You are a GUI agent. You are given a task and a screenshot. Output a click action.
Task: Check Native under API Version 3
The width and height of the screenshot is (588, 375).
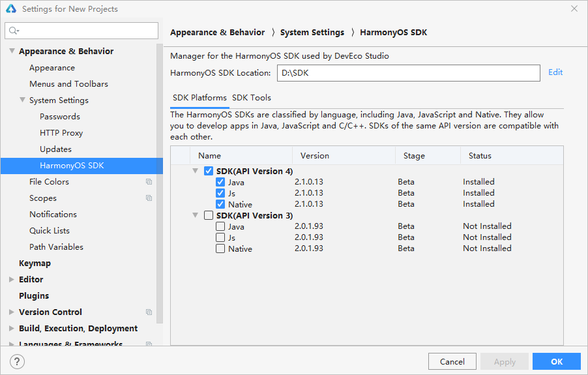[220, 248]
